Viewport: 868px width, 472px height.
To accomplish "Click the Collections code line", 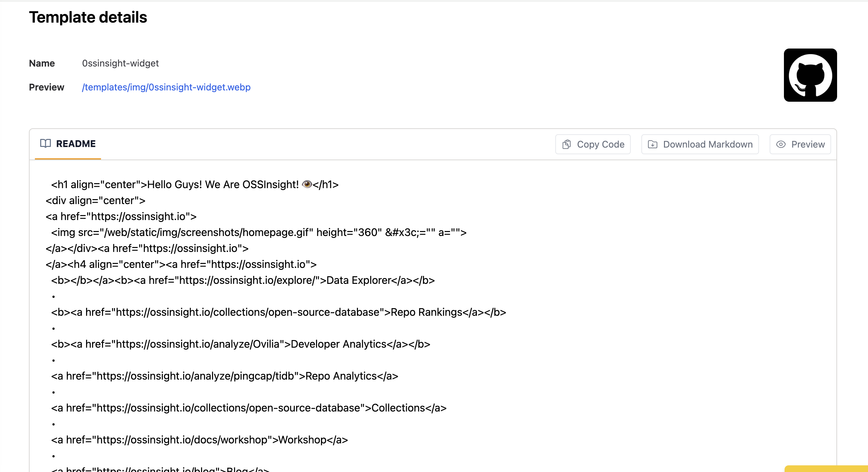I will pyautogui.click(x=249, y=408).
